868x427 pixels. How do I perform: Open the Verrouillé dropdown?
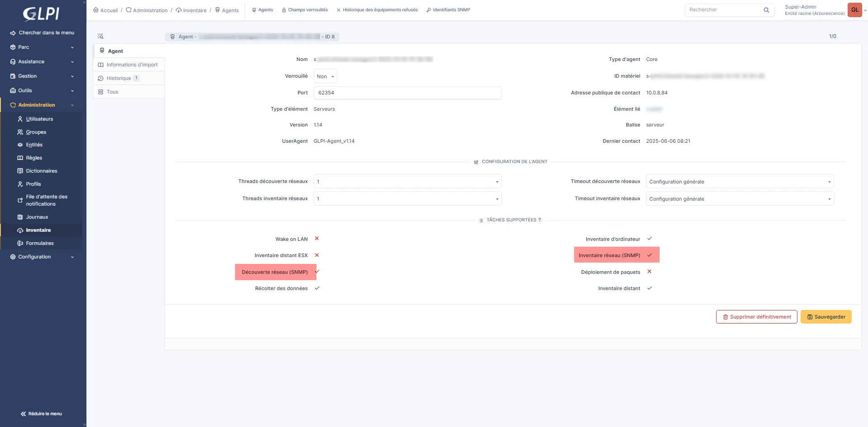[325, 76]
